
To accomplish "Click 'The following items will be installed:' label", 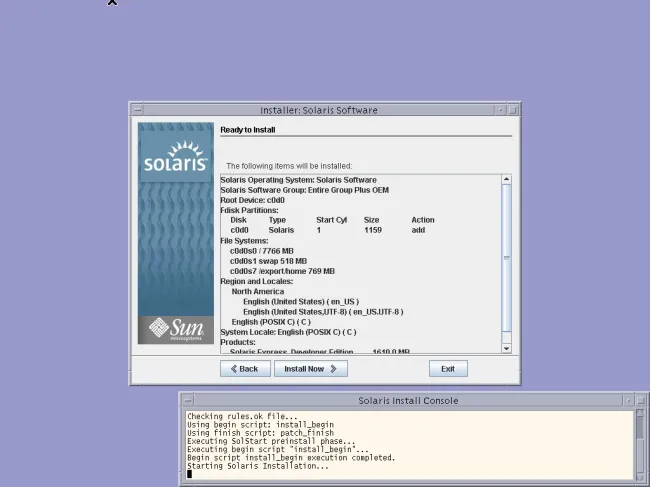I will point(289,166).
